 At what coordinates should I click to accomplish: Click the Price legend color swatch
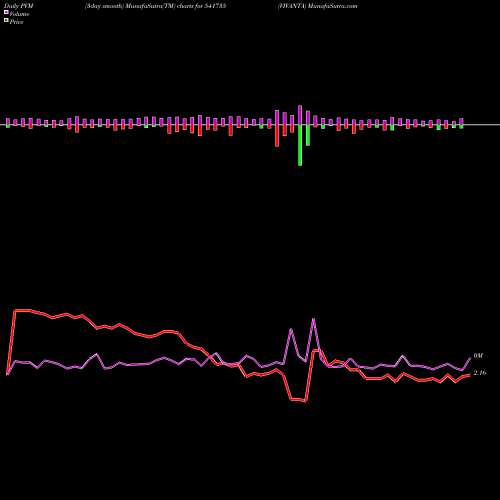6,21
